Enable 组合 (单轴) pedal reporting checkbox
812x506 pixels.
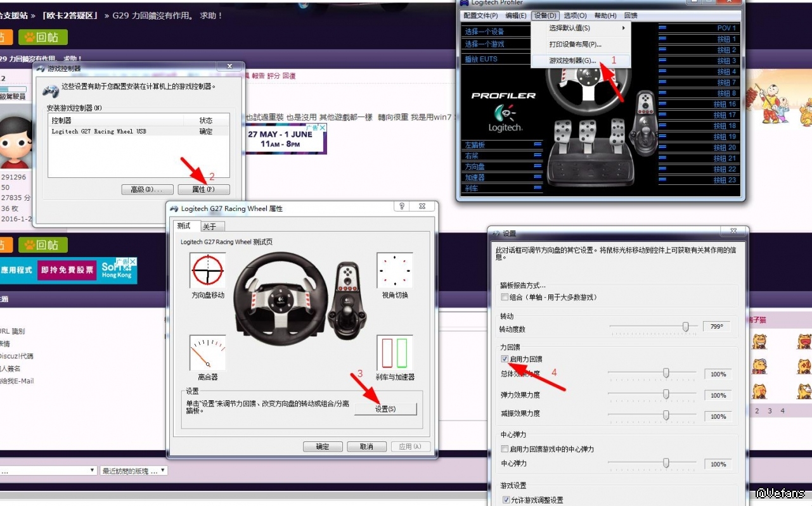505,297
